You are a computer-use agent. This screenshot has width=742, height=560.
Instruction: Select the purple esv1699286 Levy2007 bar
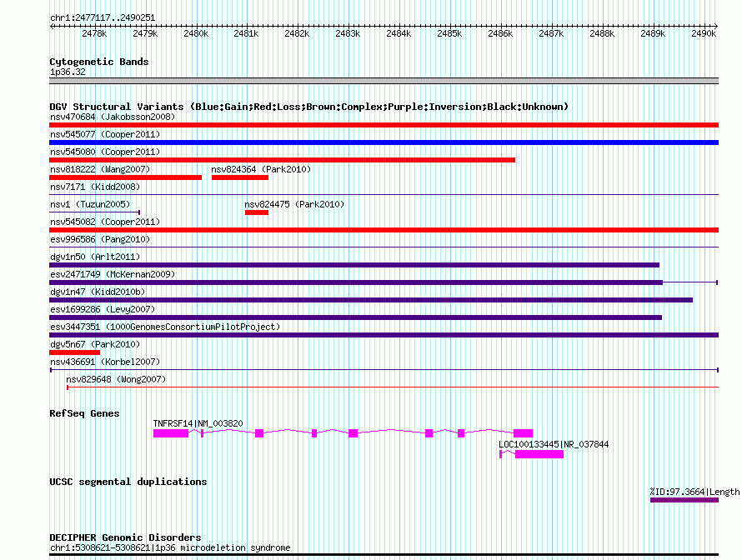(x=355, y=317)
